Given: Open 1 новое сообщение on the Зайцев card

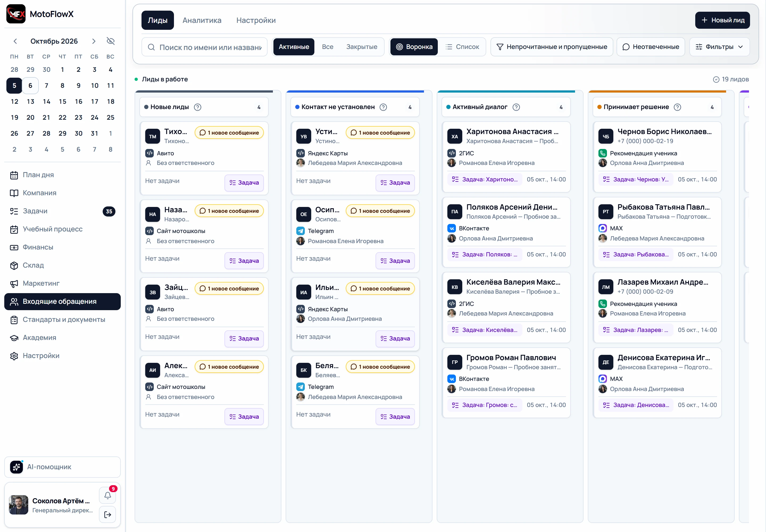Looking at the screenshot, I should tap(229, 289).
